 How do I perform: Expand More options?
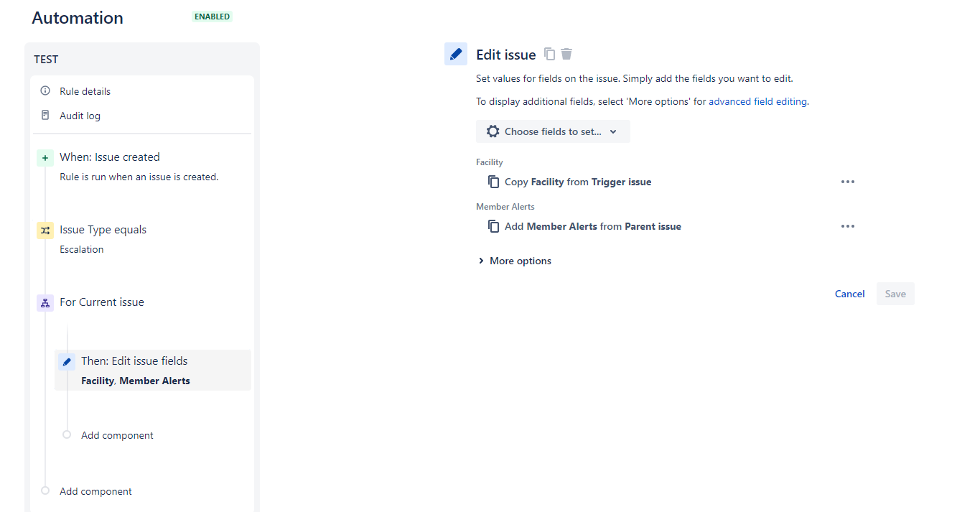[x=515, y=261]
